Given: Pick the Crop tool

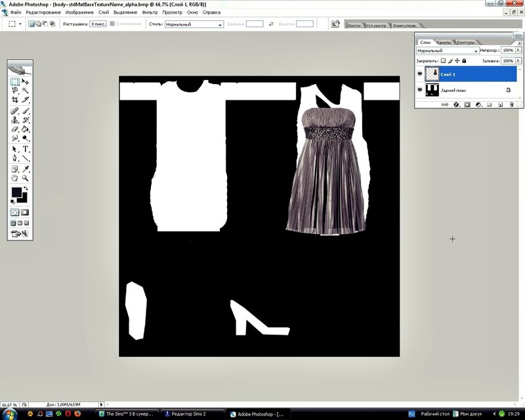Looking at the screenshot, I should tap(14, 100).
